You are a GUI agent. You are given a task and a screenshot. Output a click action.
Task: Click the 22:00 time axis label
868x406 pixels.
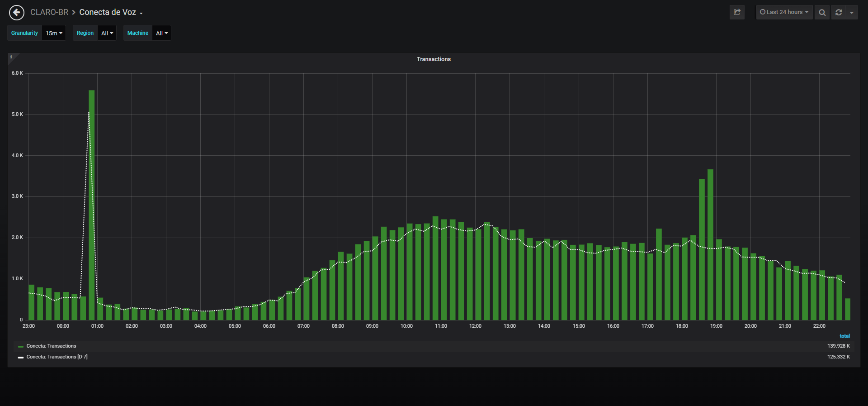[x=819, y=326]
